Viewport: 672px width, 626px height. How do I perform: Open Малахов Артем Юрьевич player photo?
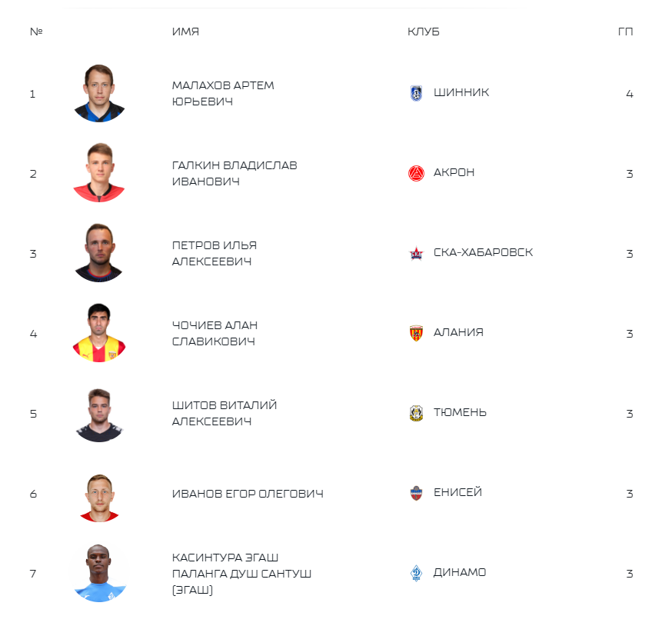(99, 94)
